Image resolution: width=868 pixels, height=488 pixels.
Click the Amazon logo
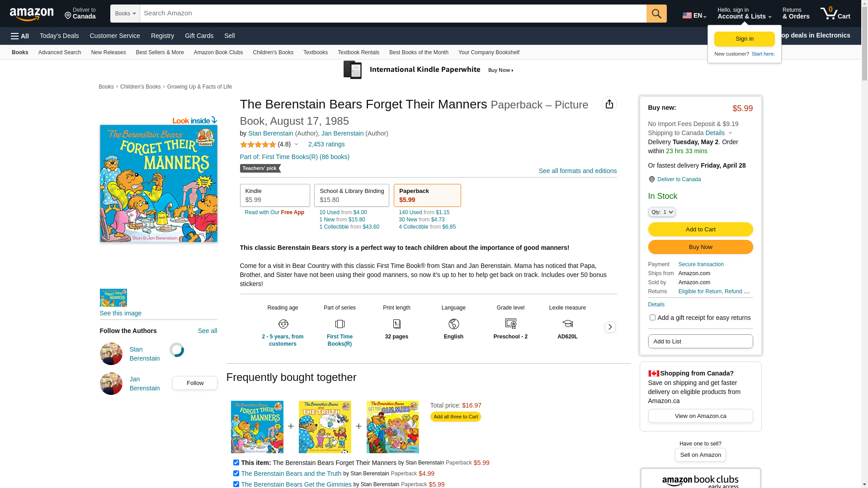32,14
